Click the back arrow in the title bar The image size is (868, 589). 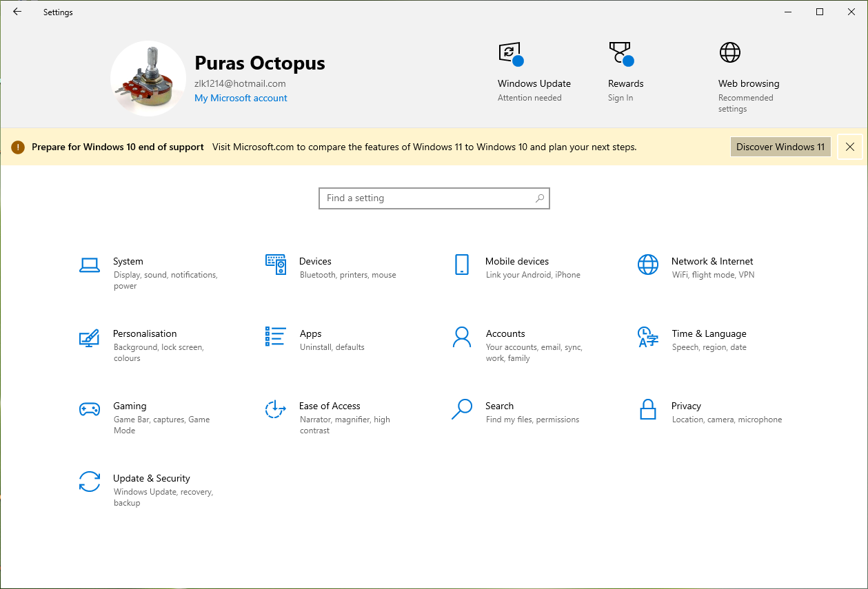[17, 12]
